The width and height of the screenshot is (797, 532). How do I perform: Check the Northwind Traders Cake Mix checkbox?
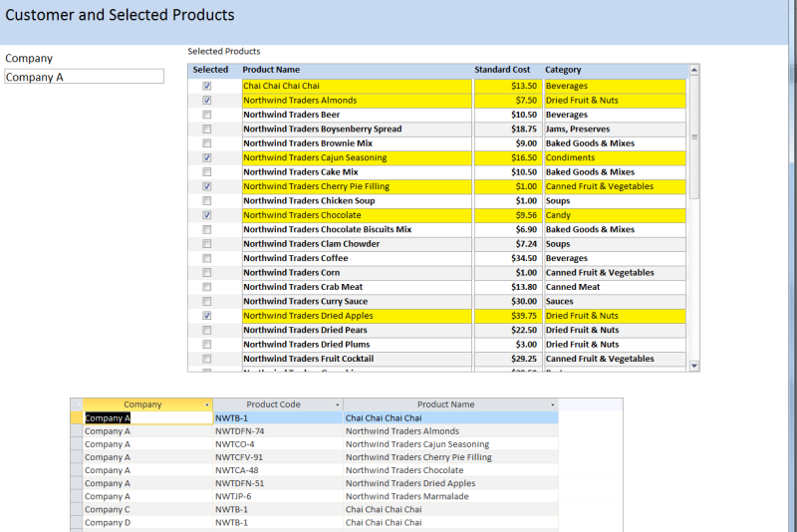pyautogui.click(x=207, y=171)
